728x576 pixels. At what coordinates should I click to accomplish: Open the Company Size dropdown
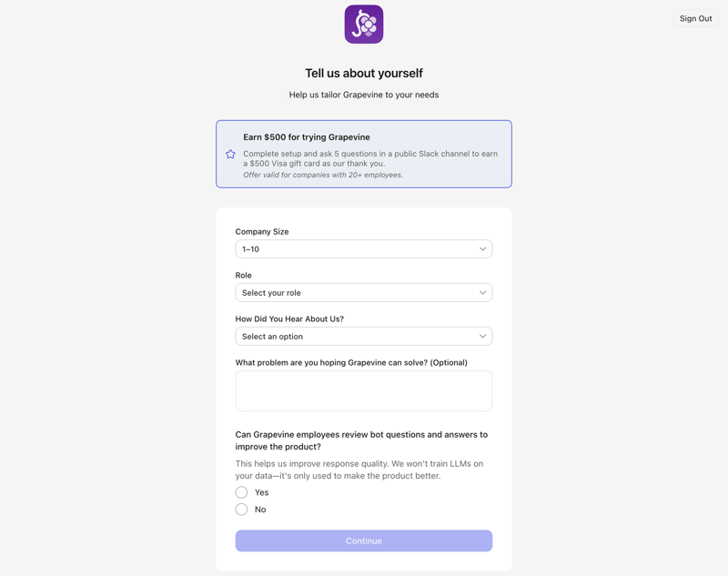coord(363,248)
